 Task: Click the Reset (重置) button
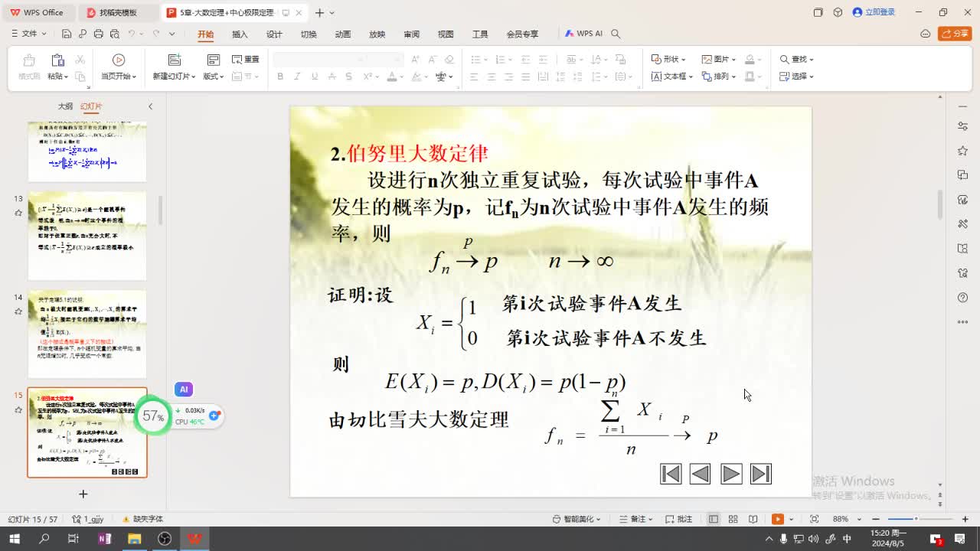tap(245, 59)
